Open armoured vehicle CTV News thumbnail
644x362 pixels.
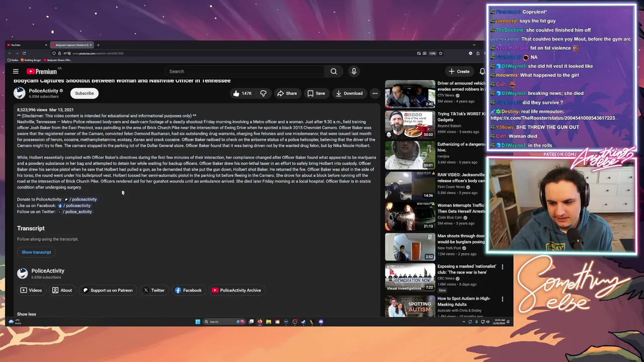(x=410, y=94)
